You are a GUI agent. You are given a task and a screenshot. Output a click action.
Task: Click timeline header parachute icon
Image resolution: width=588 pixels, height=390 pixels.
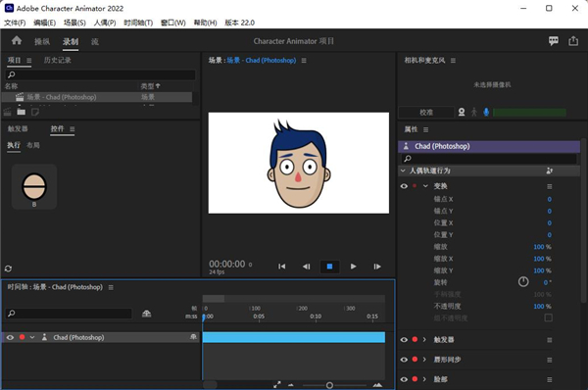147,314
